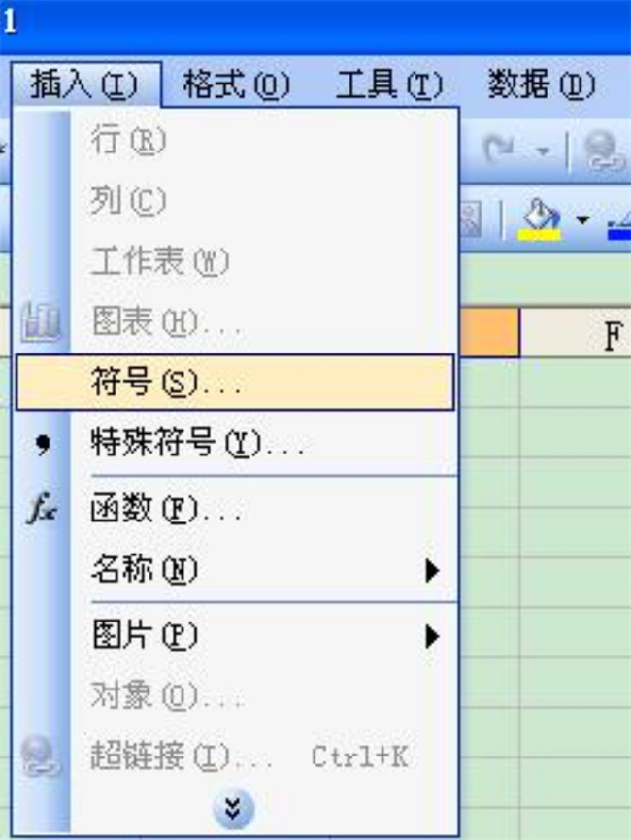Open the fill color dropdown arrow

pos(582,219)
